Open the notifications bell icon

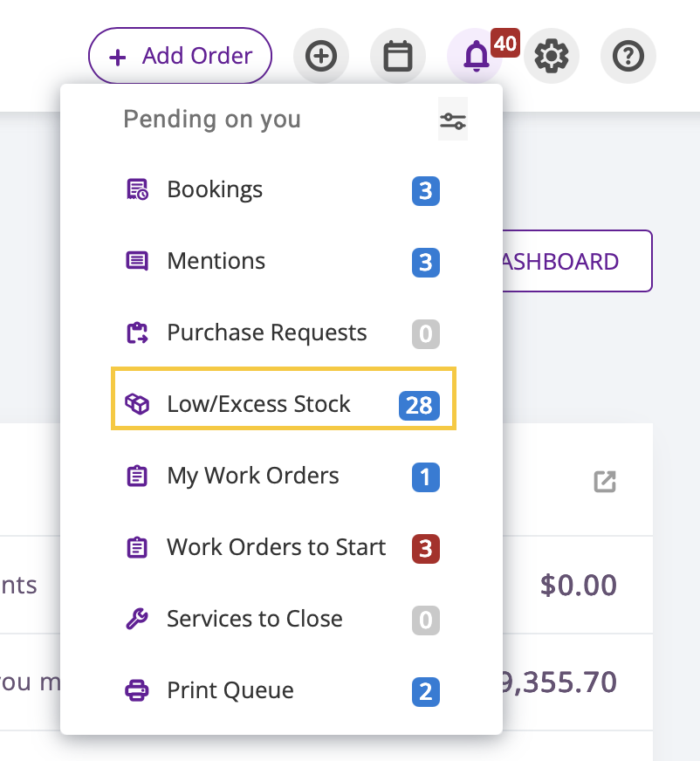(x=475, y=56)
